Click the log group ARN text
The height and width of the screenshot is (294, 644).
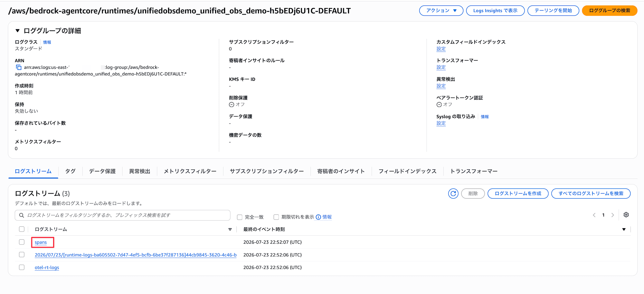(x=100, y=71)
